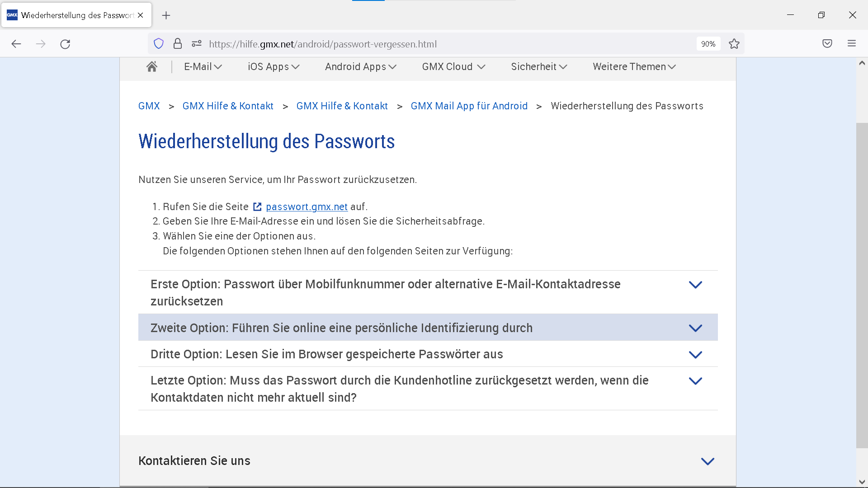
Task: Expand Dritte Option gespeicherte Passwörter section
Action: pos(695,355)
